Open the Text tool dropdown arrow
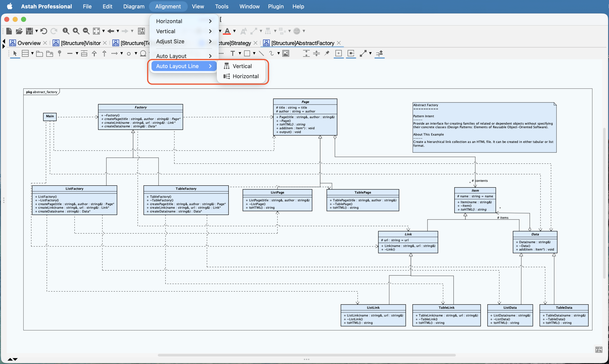 tap(240, 53)
